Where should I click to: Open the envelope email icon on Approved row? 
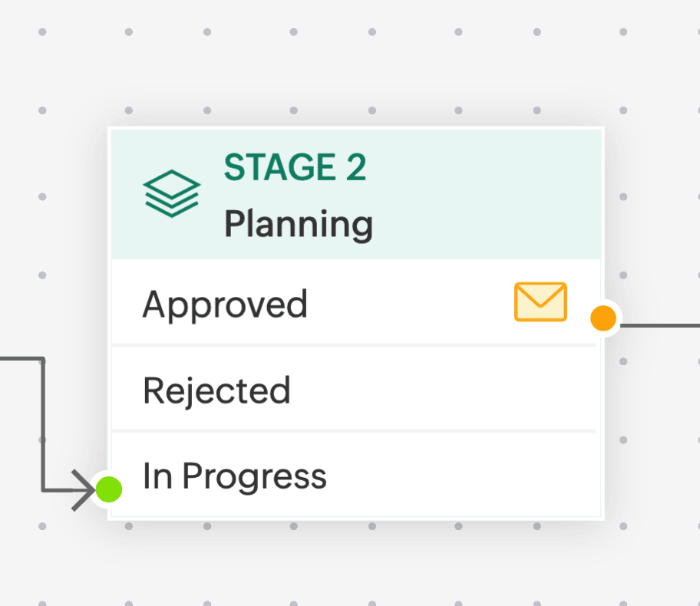540,301
